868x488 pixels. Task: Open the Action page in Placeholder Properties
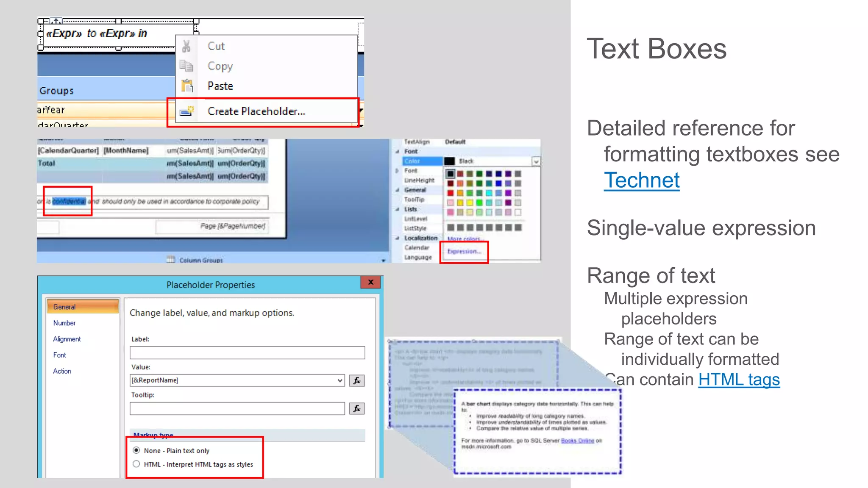[62, 371]
